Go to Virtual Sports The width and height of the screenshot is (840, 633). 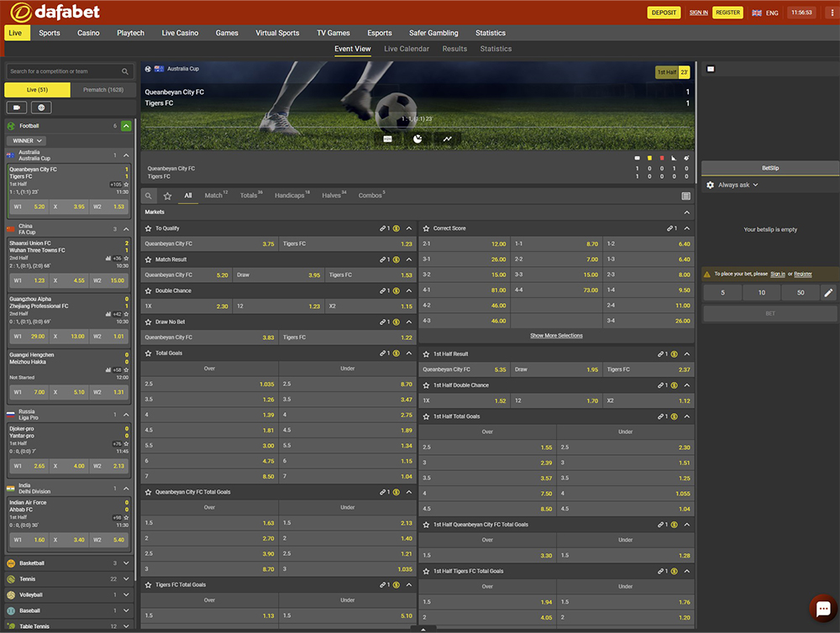[277, 33]
